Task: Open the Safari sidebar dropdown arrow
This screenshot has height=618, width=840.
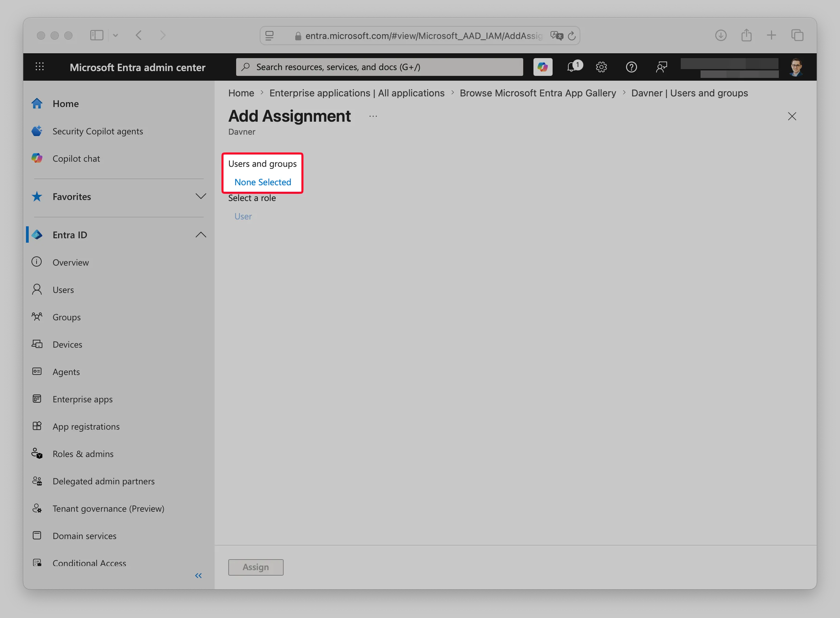Action: coord(116,36)
